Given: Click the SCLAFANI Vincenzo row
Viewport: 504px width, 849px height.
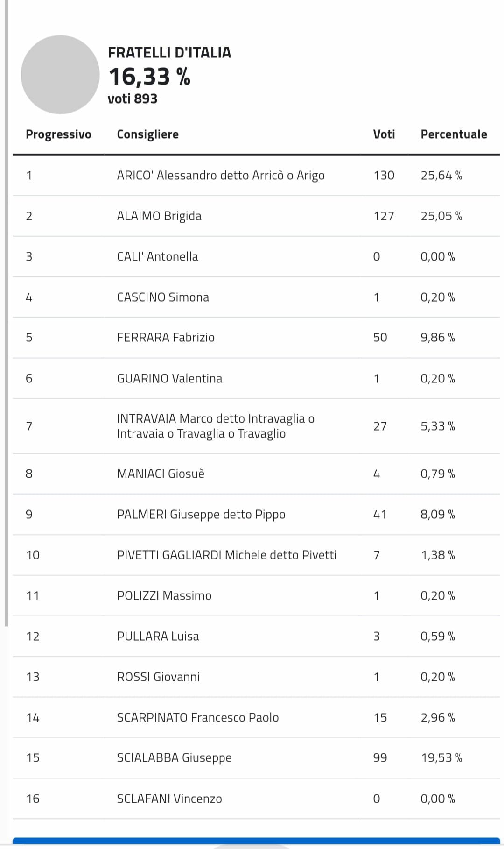Looking at the screenshot, I should (256, 799).
